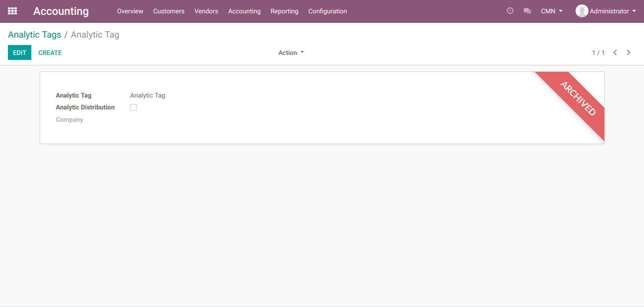Click the Administrator avatar image

click(581, 10)
